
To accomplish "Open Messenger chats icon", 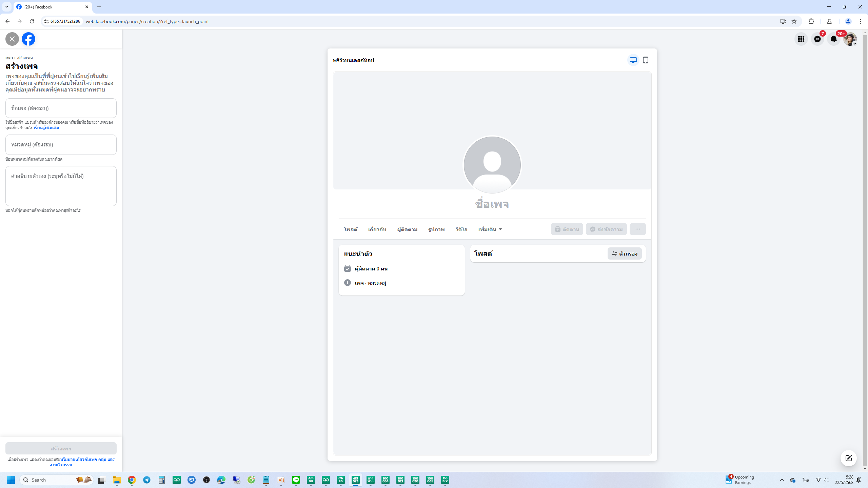I will [x=817, y=39].
